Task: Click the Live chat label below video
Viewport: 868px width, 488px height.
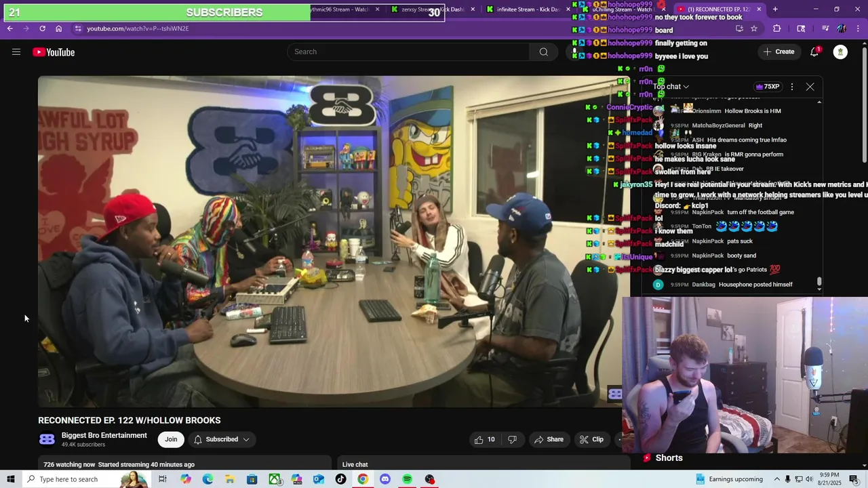Action: point(355,464)
